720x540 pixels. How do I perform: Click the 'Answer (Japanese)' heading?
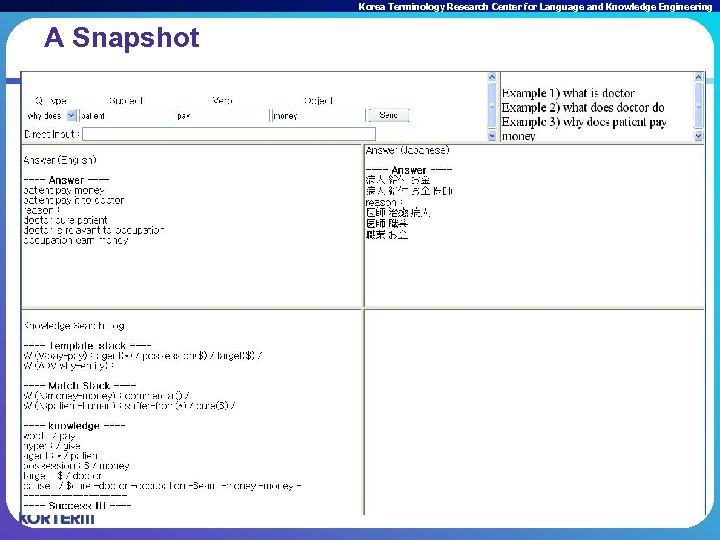407,150
